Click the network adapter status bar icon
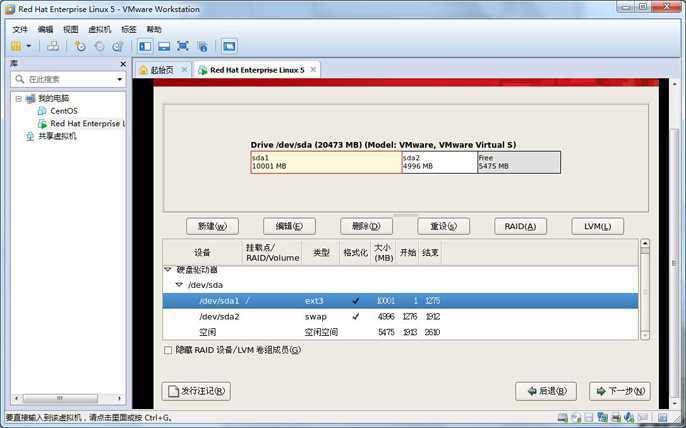The image size is (686, 428). click(x=602, y=418)
